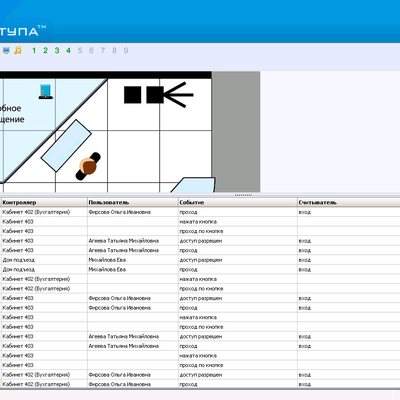The height and width of the screenshot is (400, 400).
Task: Select the light-blue shape at plan bottom
Action: pyautogui.click(x=193, y=185)
